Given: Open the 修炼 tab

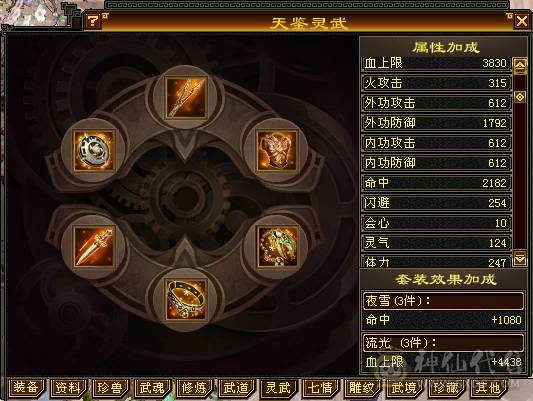Looking at the screenshot, I should pyautogui.click(x=194, y=388).
